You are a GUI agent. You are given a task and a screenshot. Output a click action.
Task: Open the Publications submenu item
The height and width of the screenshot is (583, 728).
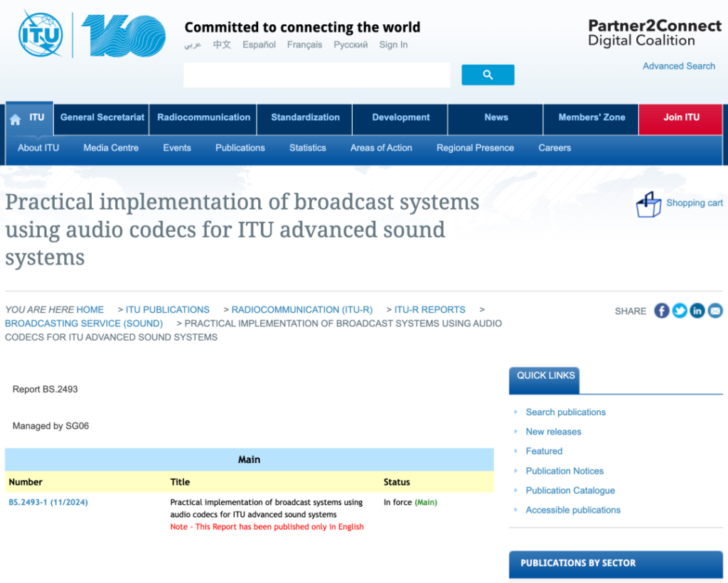240,148
